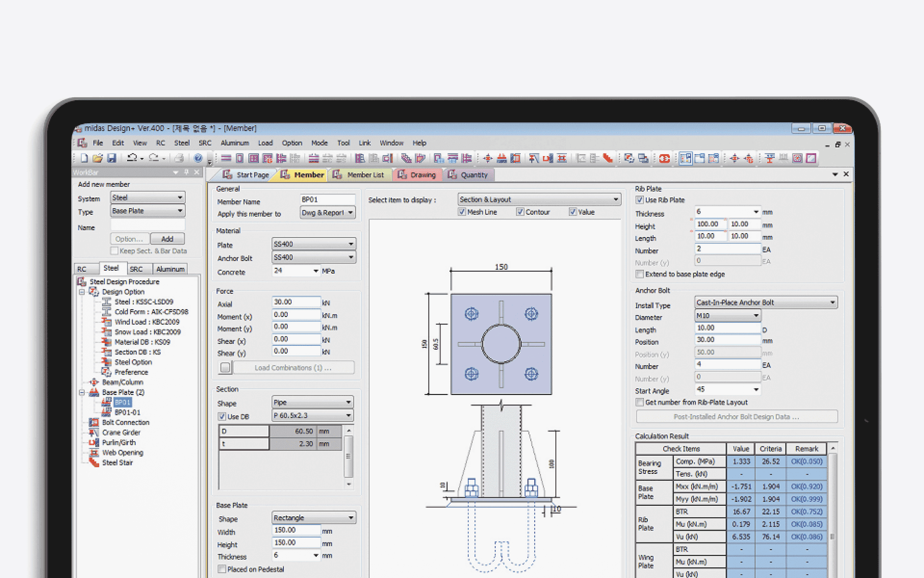Viewport: 924px width, 578px height.
Task: Click the Section table scroll-down arrow
Action: point(349,484)
